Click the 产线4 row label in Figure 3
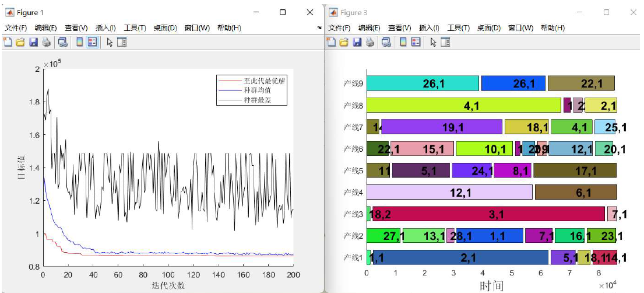The image size is (644, 293). 353,192
